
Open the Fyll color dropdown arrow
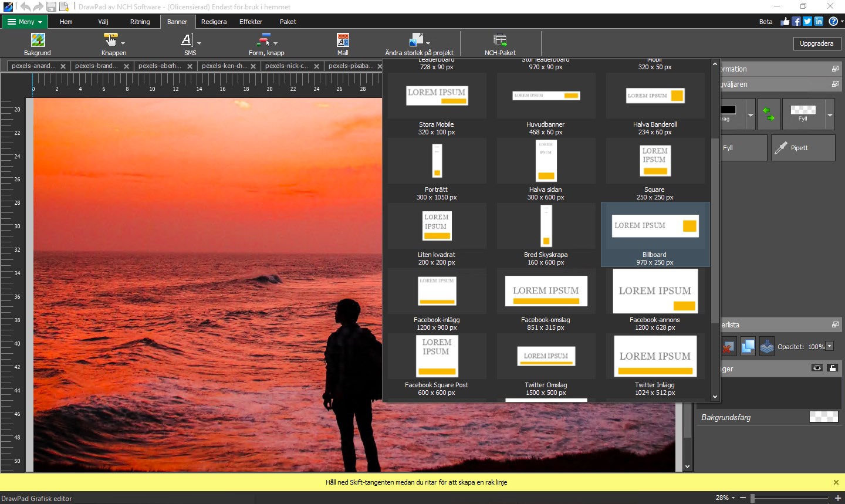pos(830,115)
